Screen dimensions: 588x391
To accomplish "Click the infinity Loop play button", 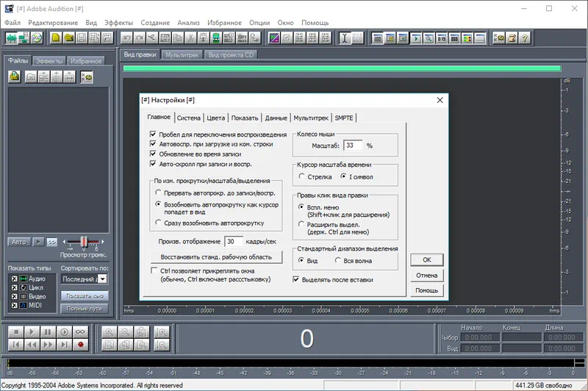I will 80,331.
